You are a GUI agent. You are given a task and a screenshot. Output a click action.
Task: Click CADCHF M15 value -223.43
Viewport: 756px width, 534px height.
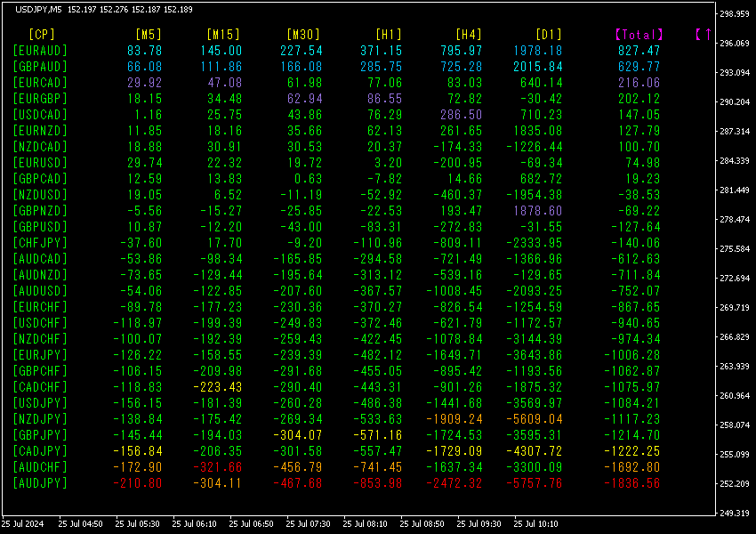[217, 387]
